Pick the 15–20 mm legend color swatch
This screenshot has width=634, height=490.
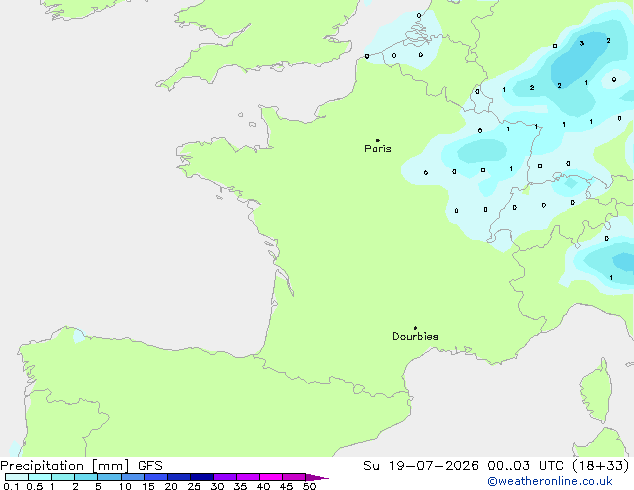pyautogui.click(x=156, y=477)
